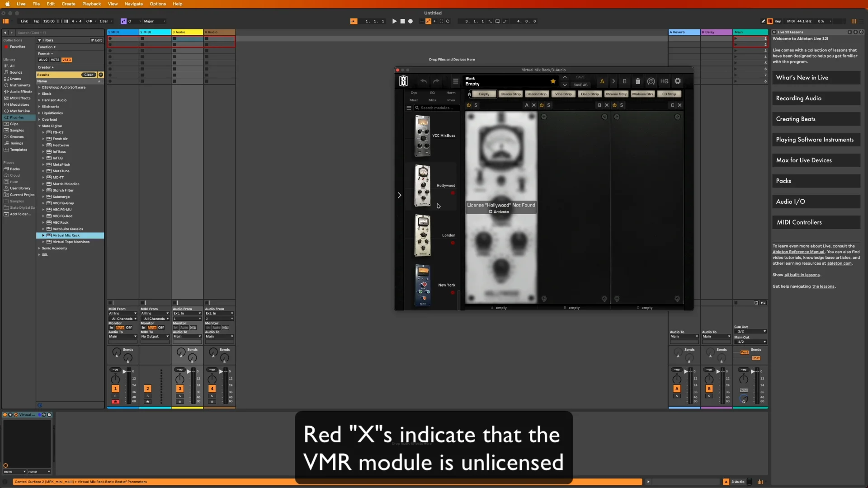
Task: Click the undo arrow in Virtual Mix Rack
Action: click(x=423, y=81)
